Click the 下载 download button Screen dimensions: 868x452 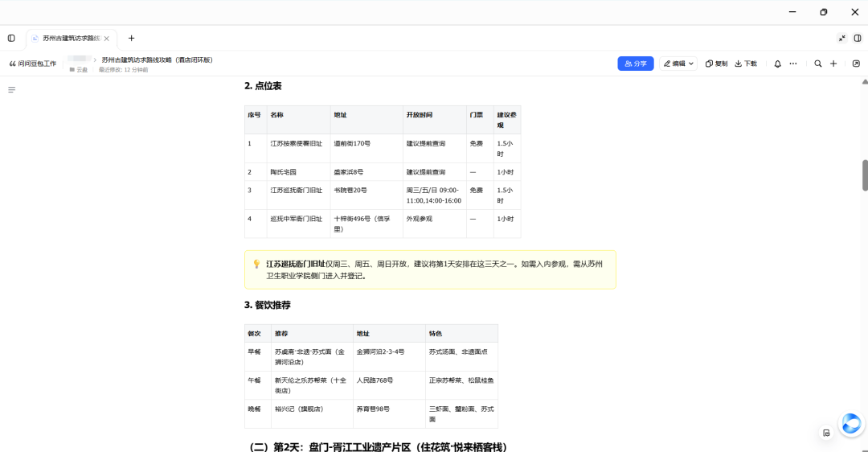click(746, 64)
